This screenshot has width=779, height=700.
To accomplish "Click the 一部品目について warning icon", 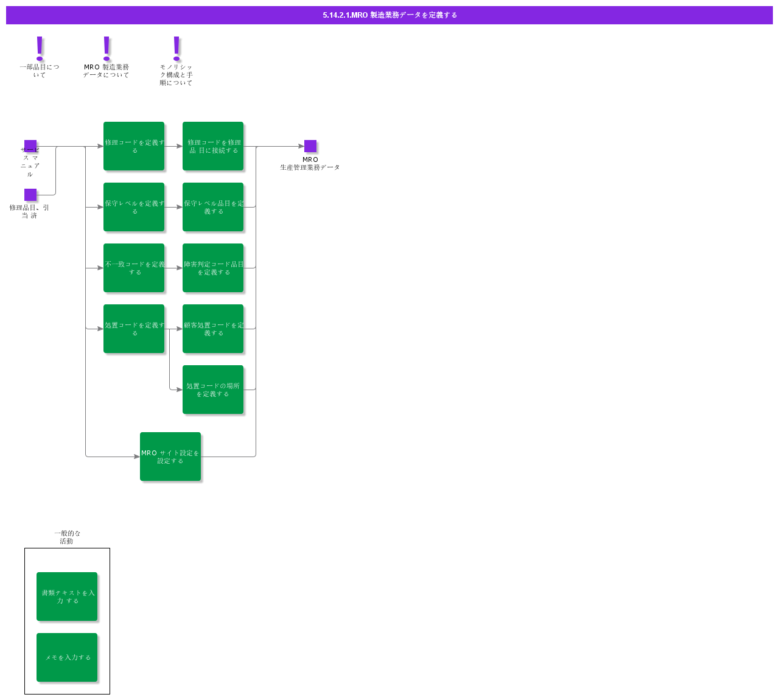I will tap(38, 46).
